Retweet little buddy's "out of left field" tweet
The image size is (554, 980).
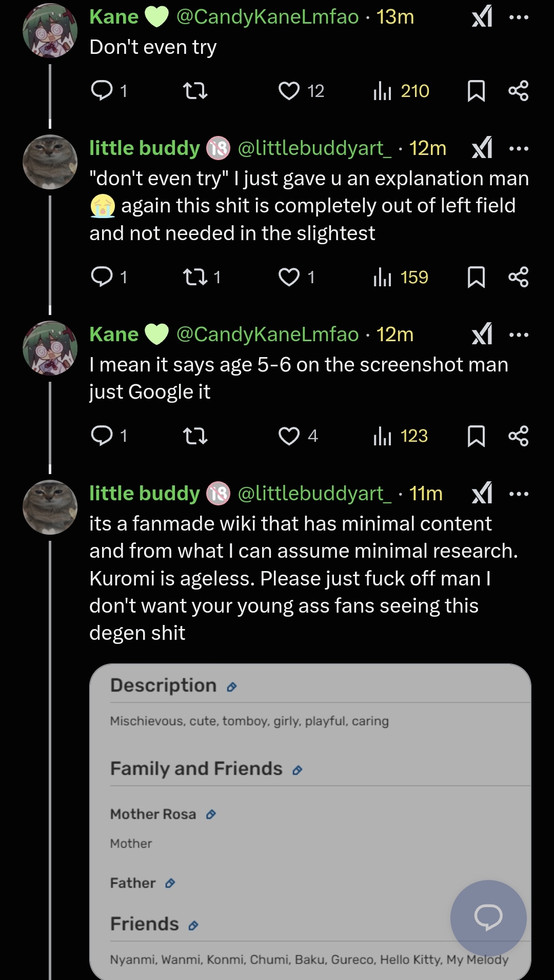[x=195, y=277]
